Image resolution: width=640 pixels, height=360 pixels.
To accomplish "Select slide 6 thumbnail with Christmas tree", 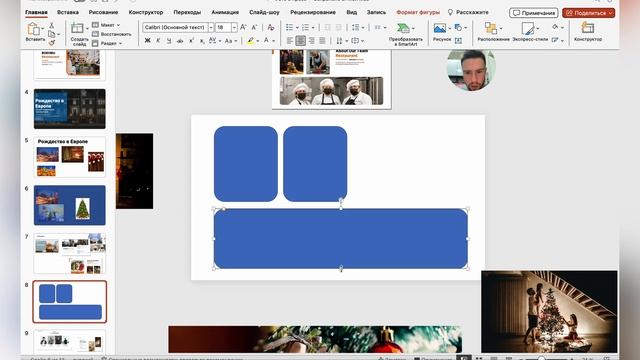I will pyautogui.click(x=69, y=205).
